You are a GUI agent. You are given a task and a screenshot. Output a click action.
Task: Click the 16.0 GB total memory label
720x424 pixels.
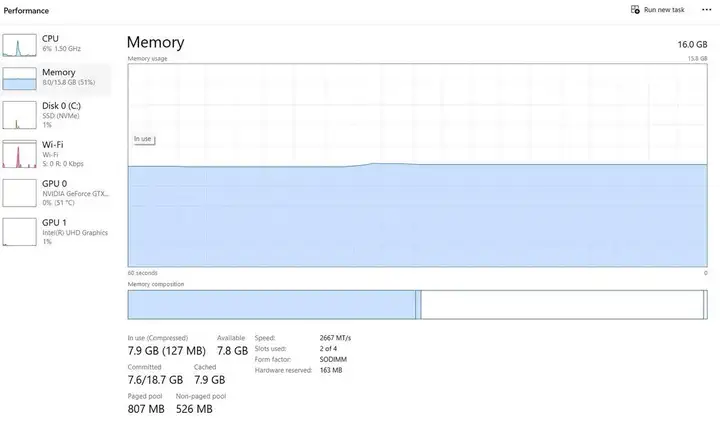692,44
